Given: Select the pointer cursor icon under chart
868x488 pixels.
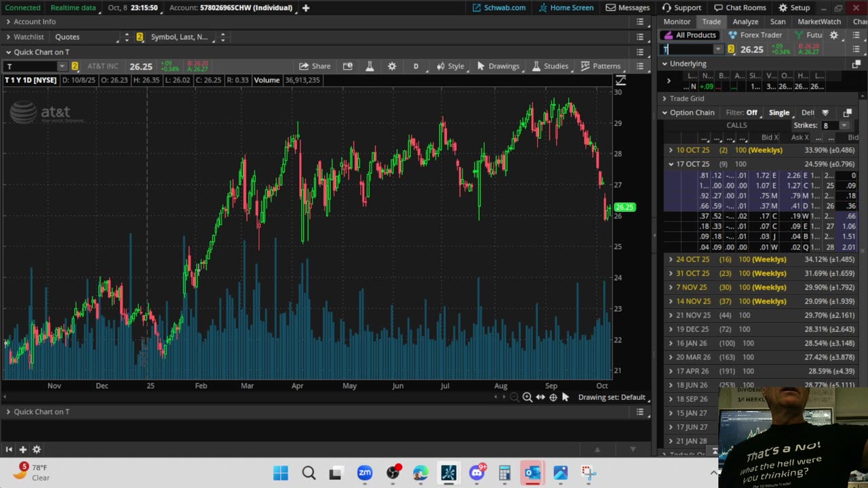Looking at the screenshot, I should [x=566, y=397].
